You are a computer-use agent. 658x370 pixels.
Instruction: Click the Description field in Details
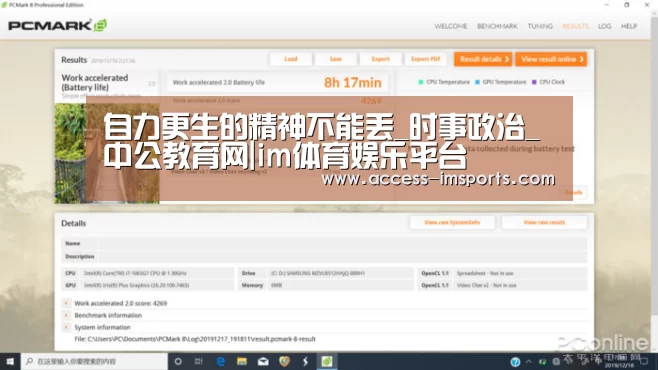coord(343,256)
